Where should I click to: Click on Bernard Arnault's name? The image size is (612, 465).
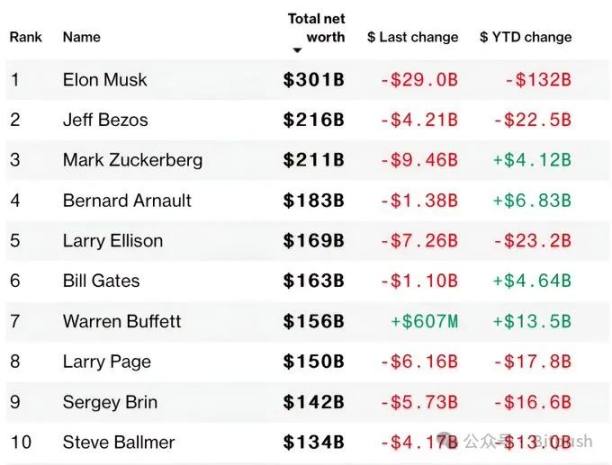coord(126,200)
